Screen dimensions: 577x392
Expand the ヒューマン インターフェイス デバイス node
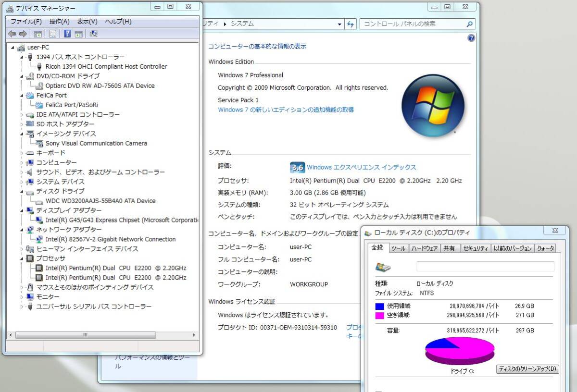(x=22, y=249)
